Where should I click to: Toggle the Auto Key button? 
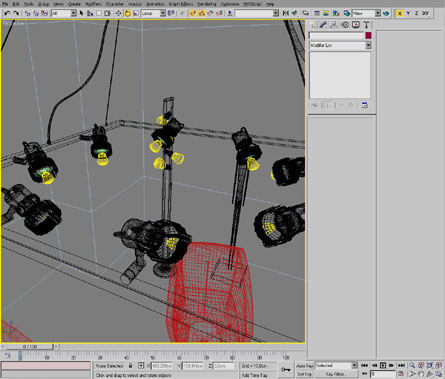[305, 366]
